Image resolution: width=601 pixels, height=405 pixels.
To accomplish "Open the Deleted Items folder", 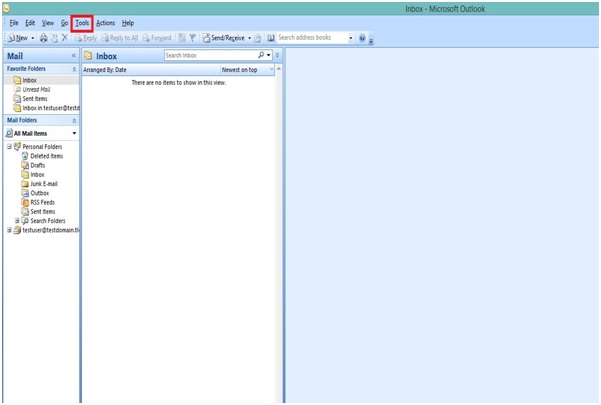I will point(42,156).
